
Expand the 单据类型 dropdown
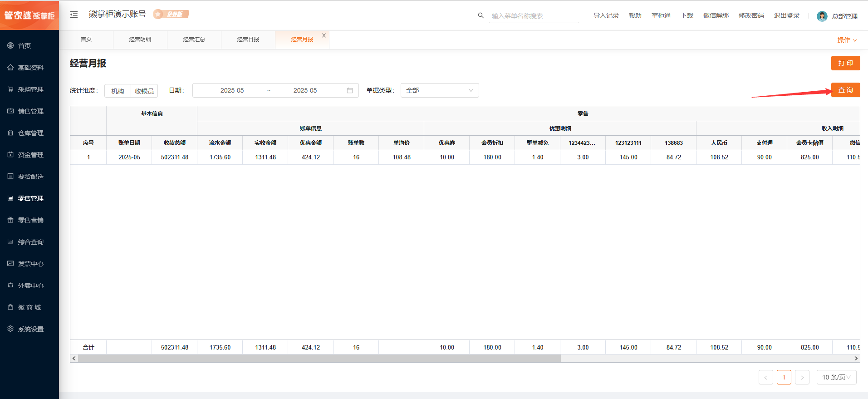(x=439, y=90)
